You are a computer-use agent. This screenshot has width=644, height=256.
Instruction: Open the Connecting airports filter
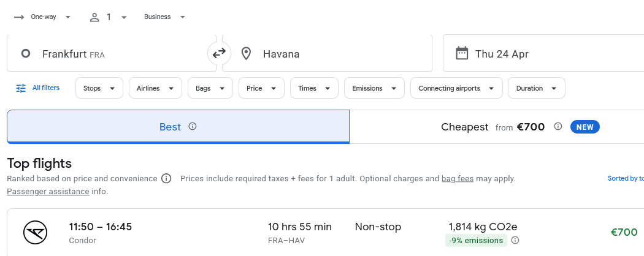tap(456, 88)
